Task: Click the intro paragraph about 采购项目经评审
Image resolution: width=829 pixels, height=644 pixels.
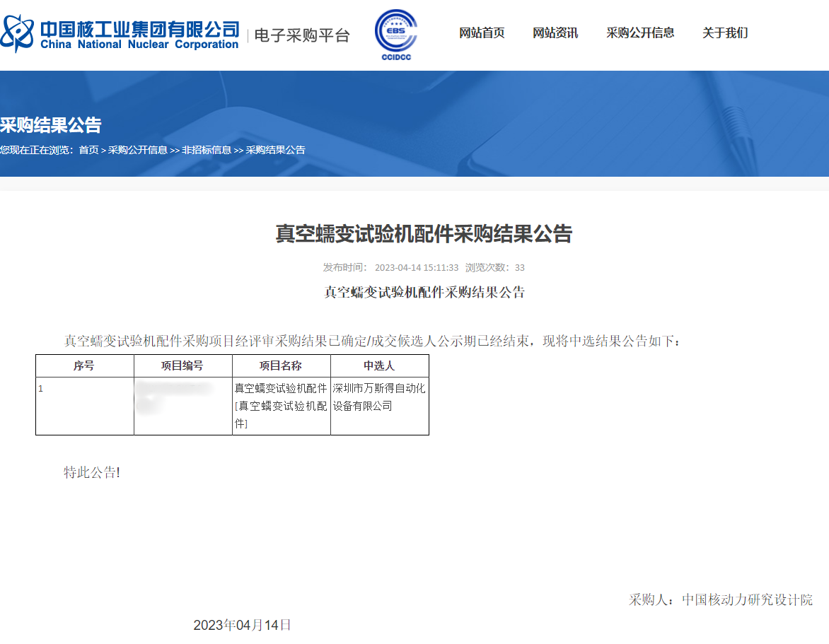Action: click(x=372, y=341)
